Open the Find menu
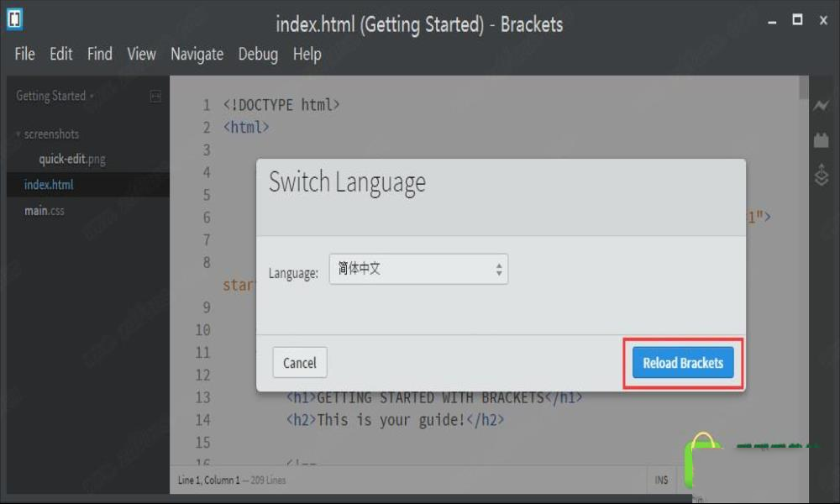The height and width of the screenshot is (504, 840). 99,54
